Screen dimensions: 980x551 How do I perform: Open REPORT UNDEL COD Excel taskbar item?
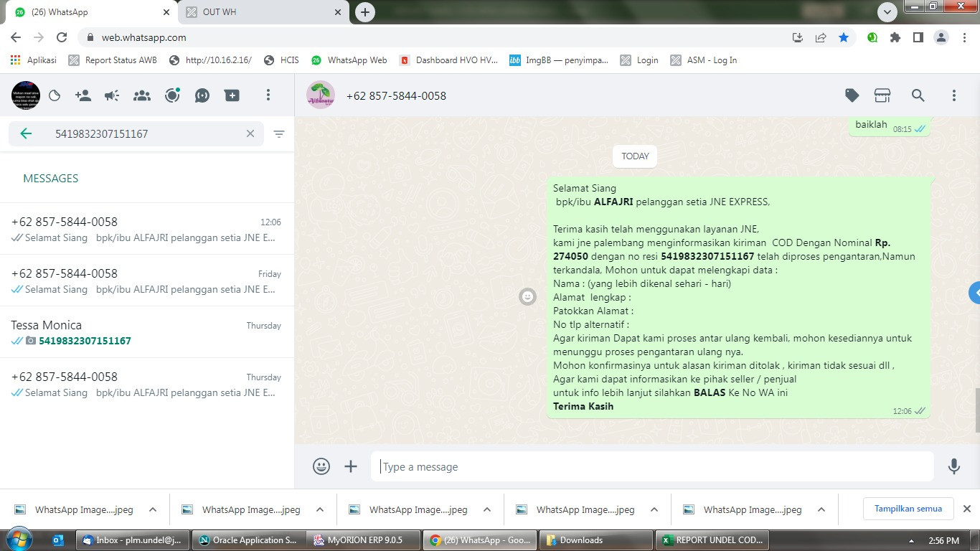tap(712, 540)
